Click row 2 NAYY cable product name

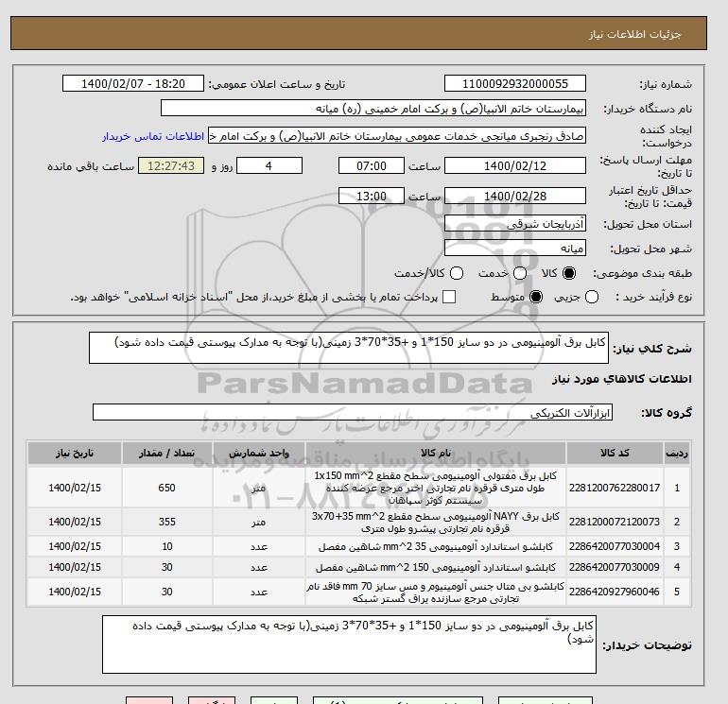(x=436, y=522)
